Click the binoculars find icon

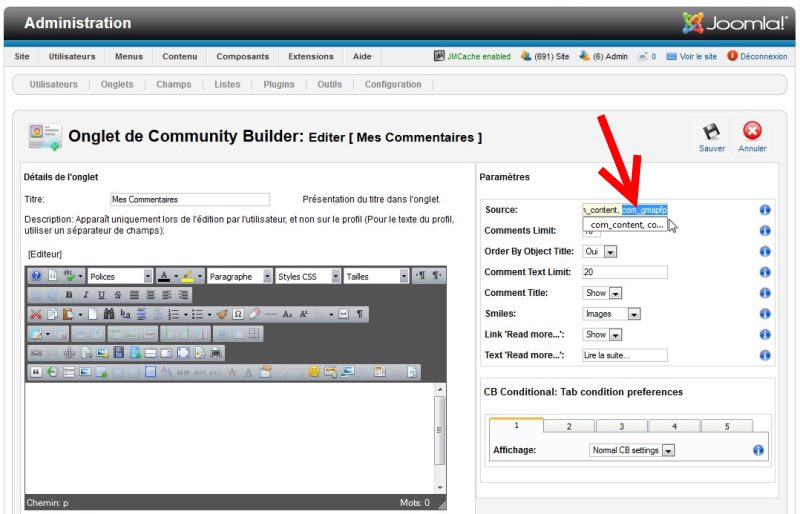pos(109,314)
